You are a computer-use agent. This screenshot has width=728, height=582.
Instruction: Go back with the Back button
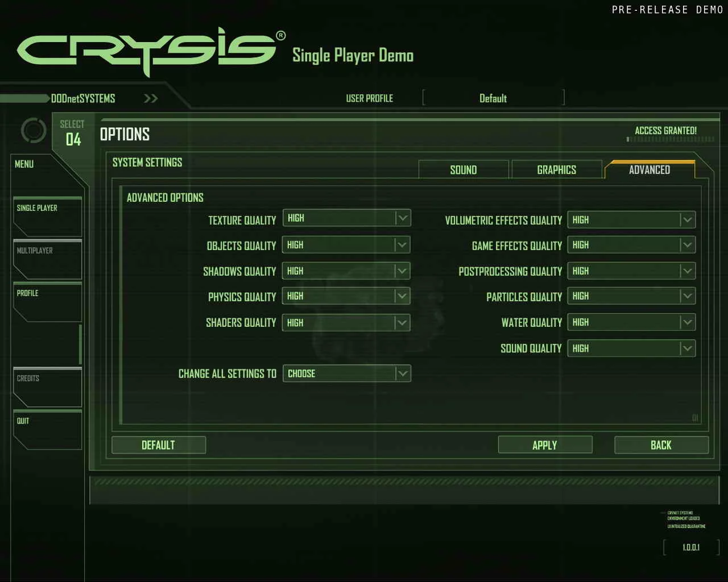click(661, 445)
